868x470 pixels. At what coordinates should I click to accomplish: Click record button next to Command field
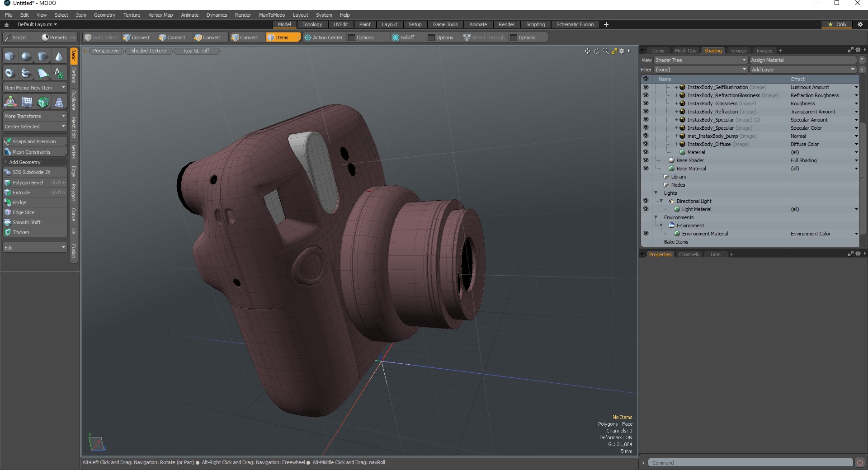859,462
